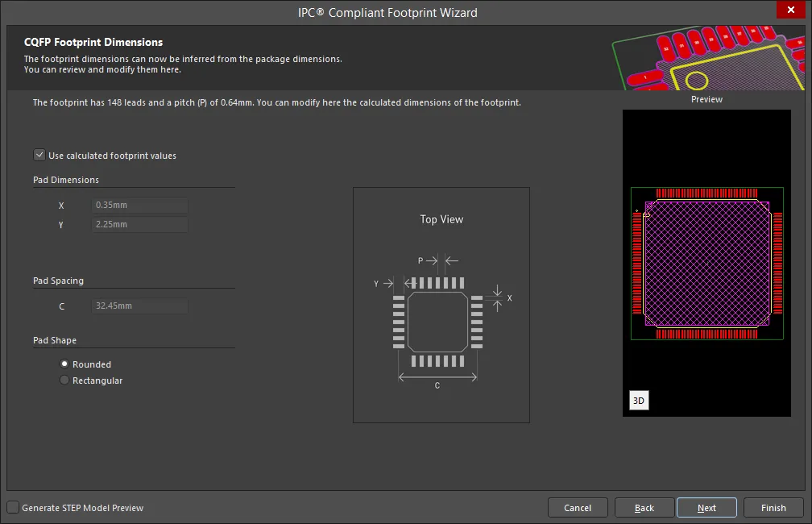Click the Top View title text
The width and height of the screenshot is (812, 524).
tap(441, 219)
